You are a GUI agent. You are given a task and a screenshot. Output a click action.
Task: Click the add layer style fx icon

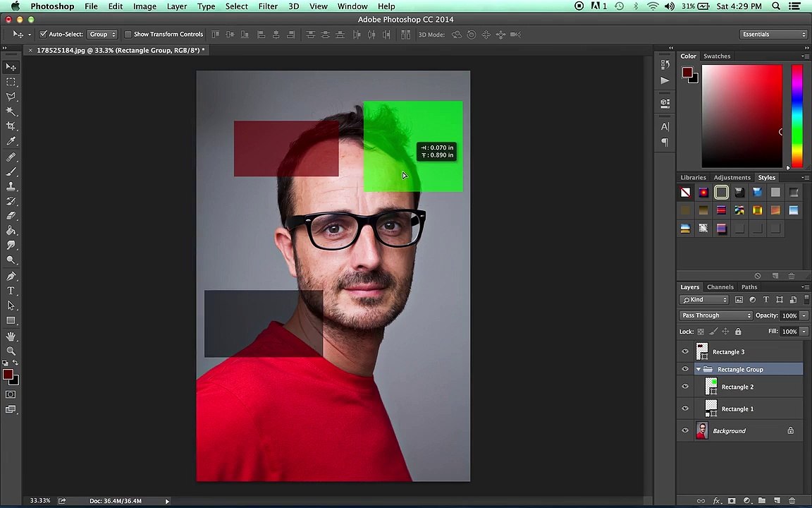(717, 501)
